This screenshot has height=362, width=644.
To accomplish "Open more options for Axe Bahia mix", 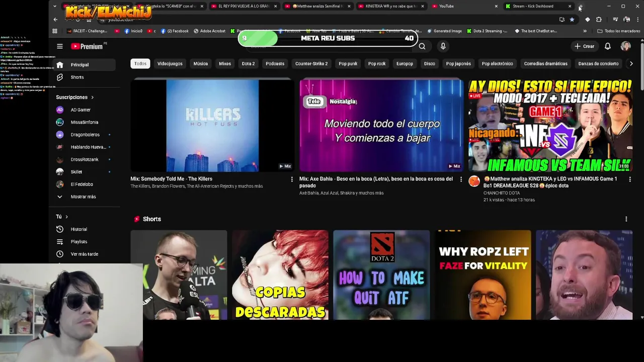I will coord(461,179).
